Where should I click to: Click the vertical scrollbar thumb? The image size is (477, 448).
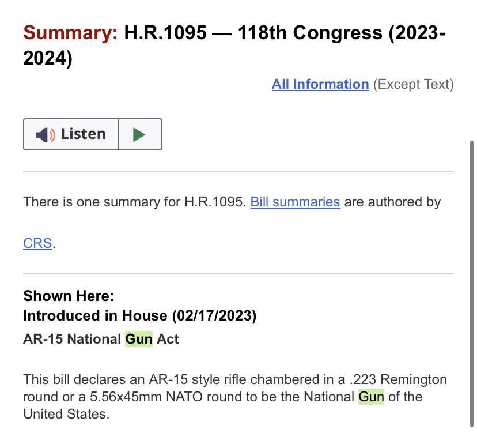471,284
